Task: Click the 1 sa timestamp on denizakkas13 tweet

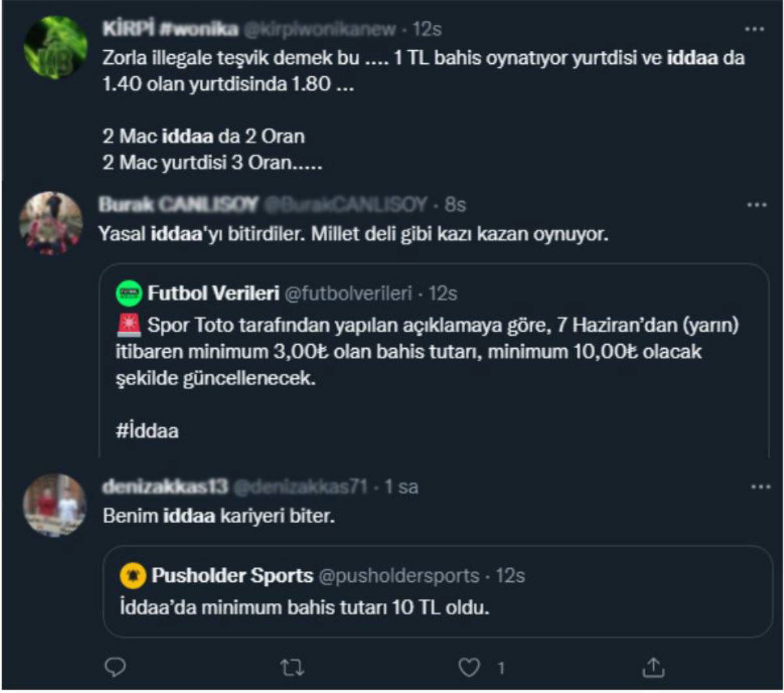Action: point(402,487)
